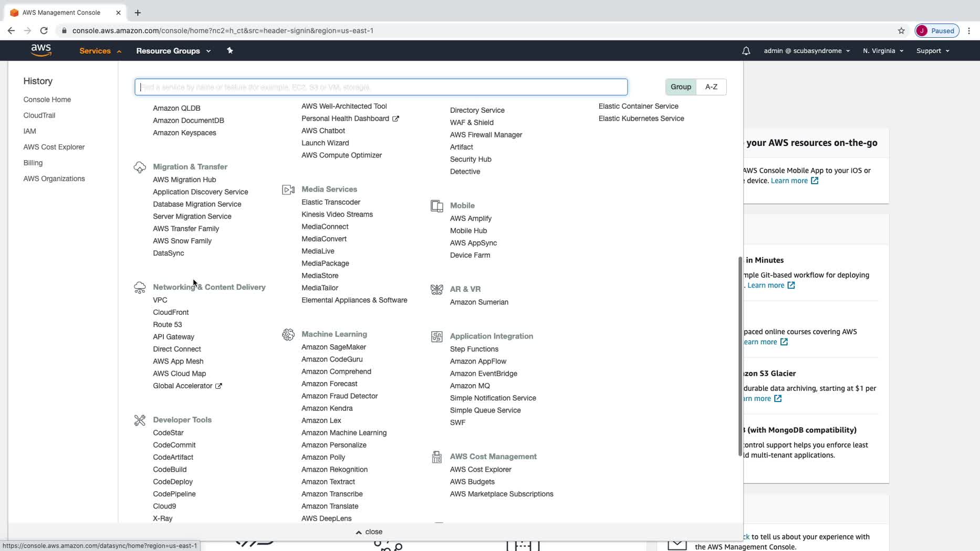Open Simple Queue Service
This screenshot has height=551, width=980.
point(485,410)
